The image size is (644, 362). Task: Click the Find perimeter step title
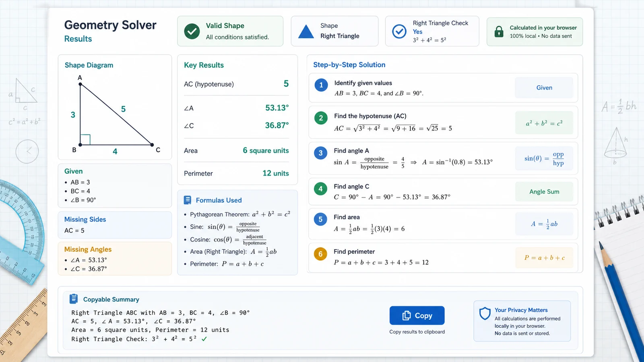[354, 251]
